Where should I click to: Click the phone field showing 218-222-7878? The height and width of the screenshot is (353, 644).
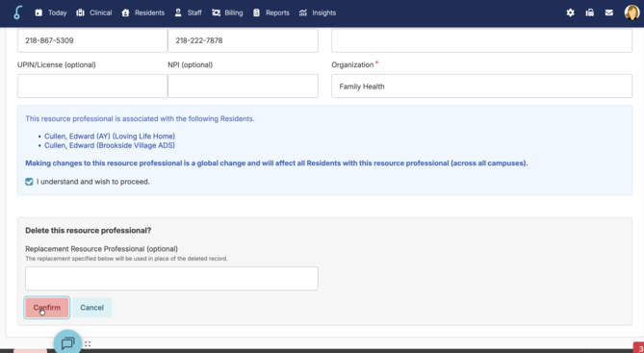point(243,40)
